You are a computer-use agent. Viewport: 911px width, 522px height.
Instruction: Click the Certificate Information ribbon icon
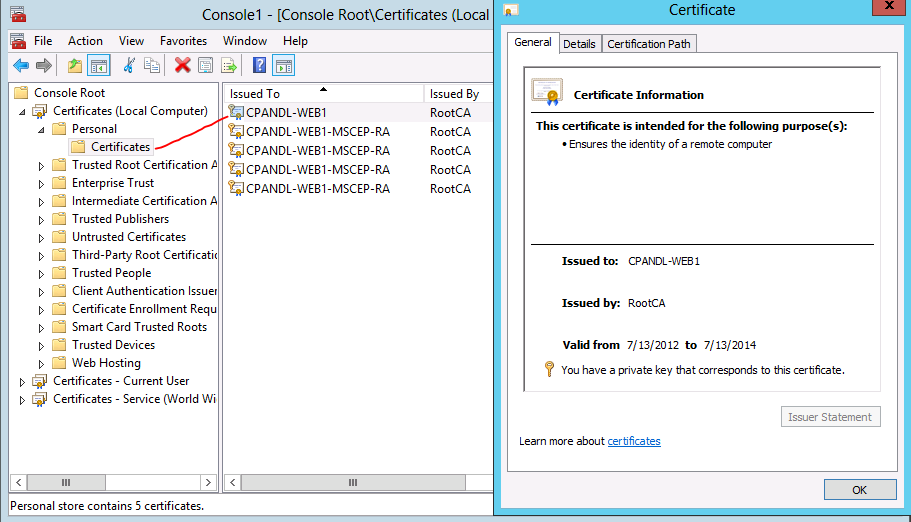[547, 92]
